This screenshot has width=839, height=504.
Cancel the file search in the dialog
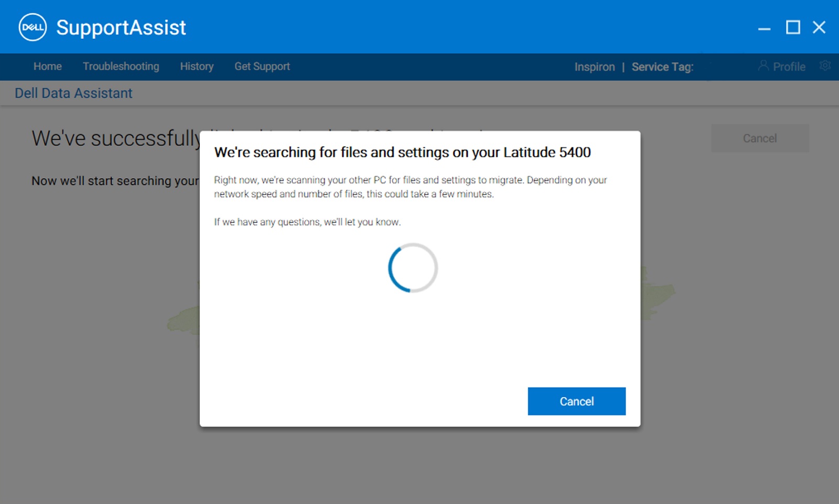click(x=576, y=401)
